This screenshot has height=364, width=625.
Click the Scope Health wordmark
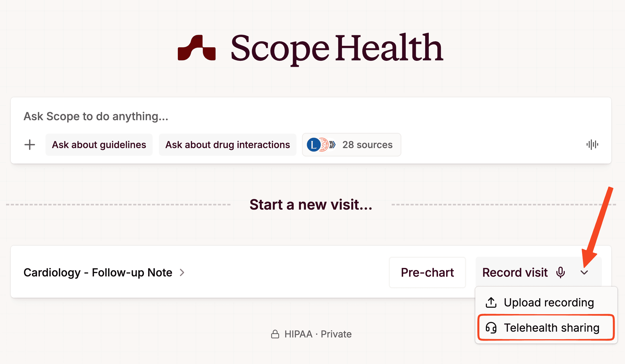pyautogui.click(x=337, y=48)
